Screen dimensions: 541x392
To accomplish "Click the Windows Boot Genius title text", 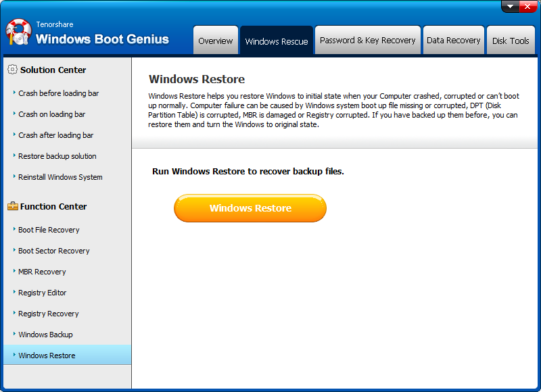I will pos(103,39).
